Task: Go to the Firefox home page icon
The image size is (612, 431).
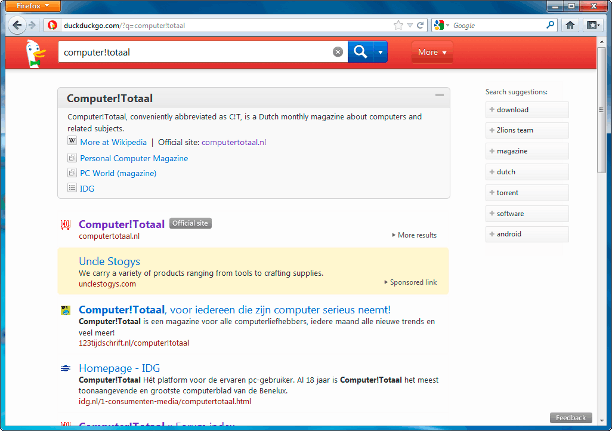Action: click(x=570, y=25)
